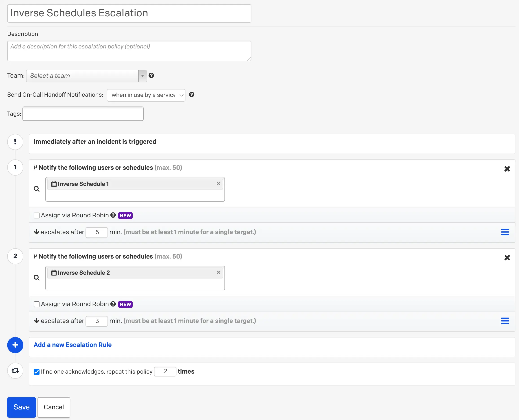Click the Tags input field
Image resolution: width=519 pixels, height=420 pixels.
pos(83,114)
